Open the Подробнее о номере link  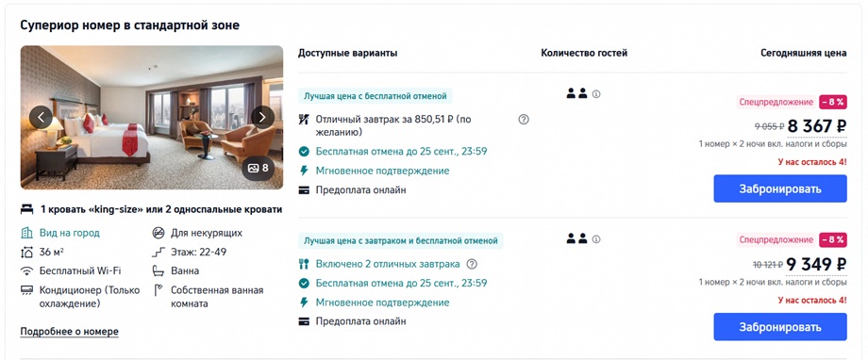click(x=69, y=332)
